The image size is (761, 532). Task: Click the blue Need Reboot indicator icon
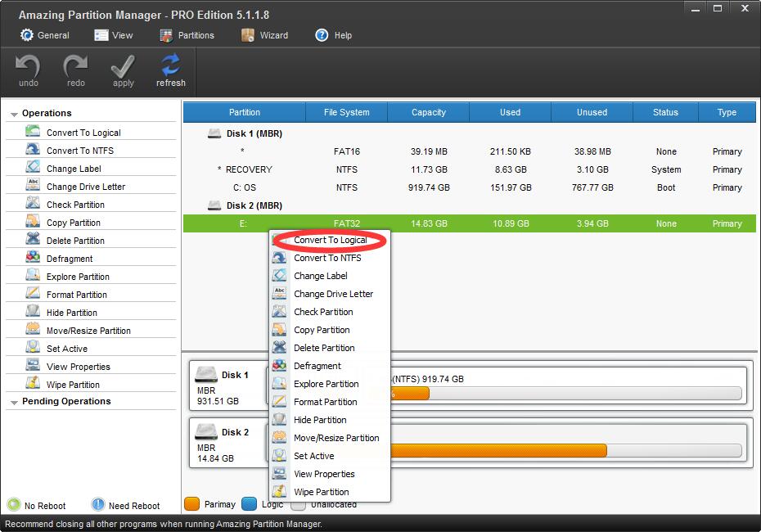[98, 505]
